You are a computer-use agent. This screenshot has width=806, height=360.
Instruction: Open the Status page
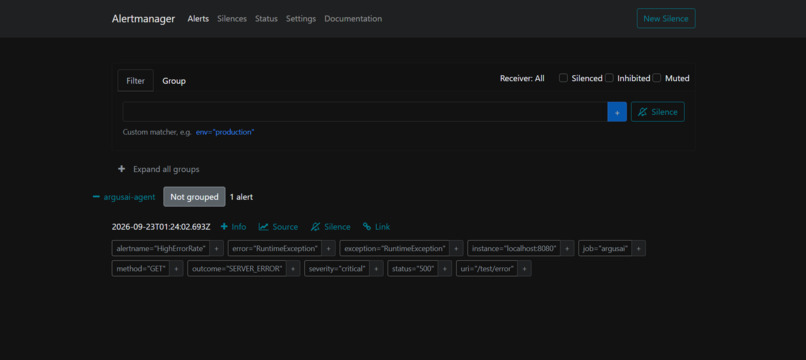pyautogui.click(x=266, y=19)
